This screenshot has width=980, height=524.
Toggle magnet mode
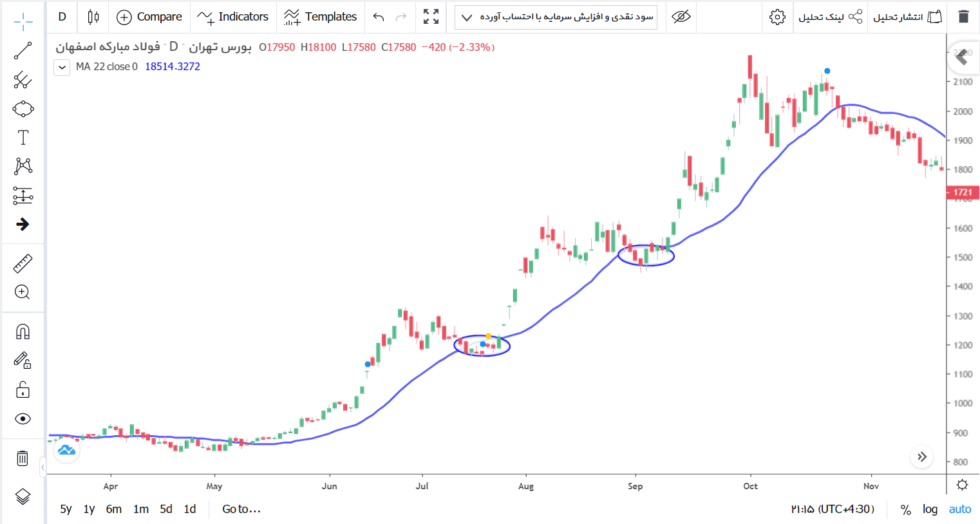pyautogui.click(x=23, y=332)
